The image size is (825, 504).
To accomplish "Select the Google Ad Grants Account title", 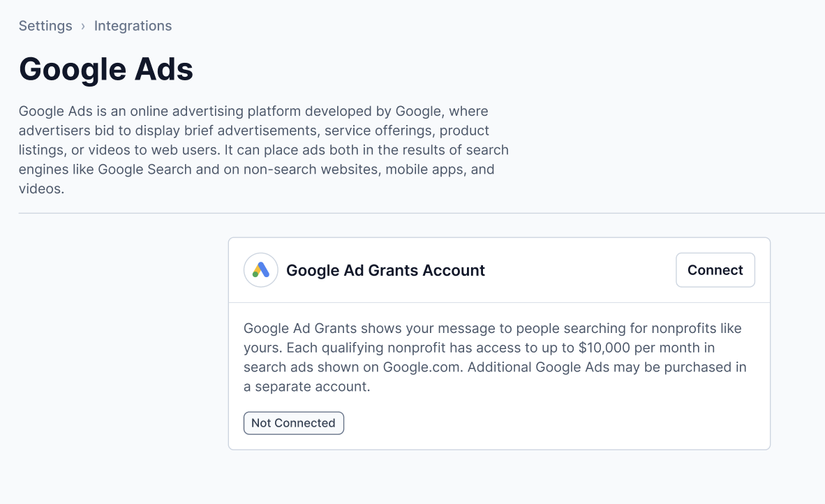I will pos(385,270).
